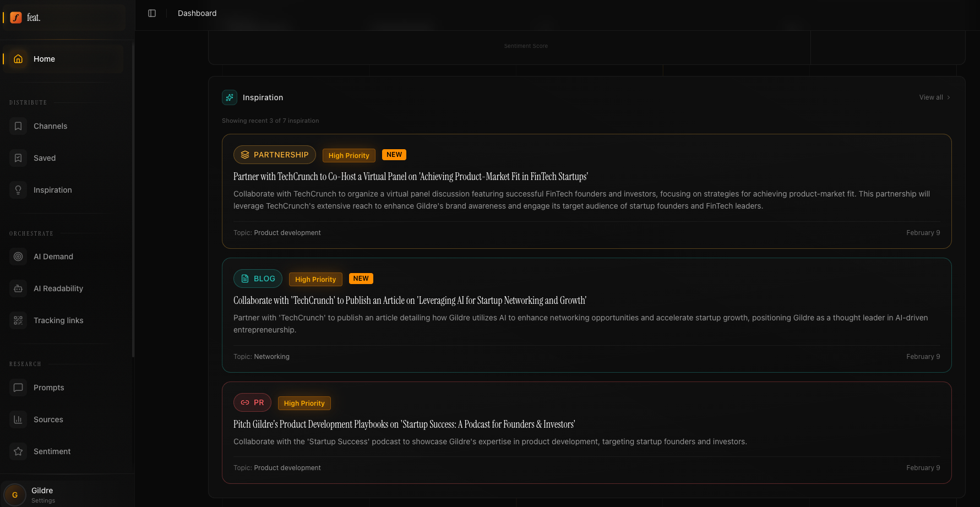Toggle the sidebar panel icon
The width and height of the screenshot is (980, 507).
click(x=152, y=13)
